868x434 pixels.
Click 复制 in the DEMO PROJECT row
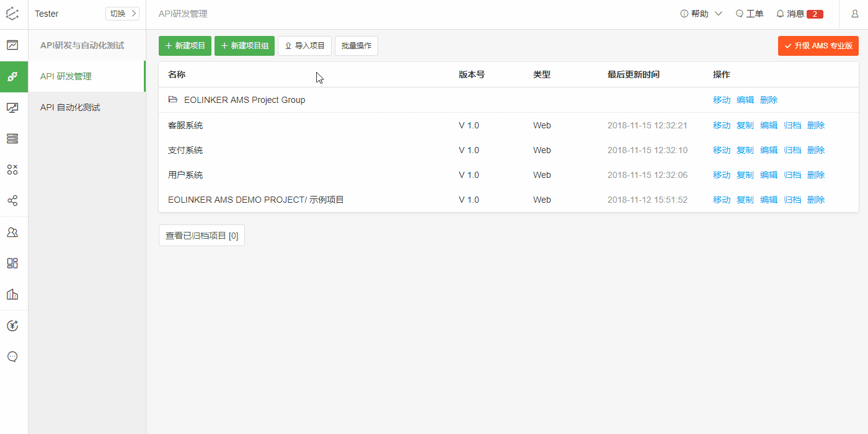pos(745,200)
